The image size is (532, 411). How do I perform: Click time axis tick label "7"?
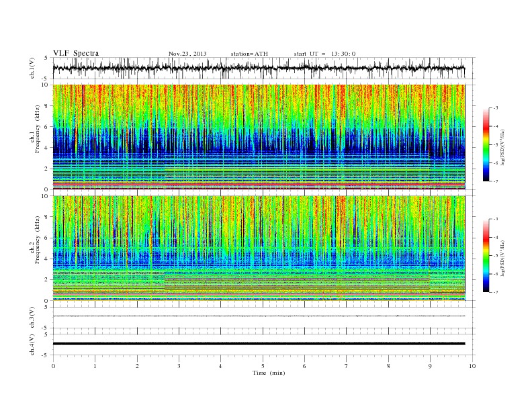tap(347, 366)
